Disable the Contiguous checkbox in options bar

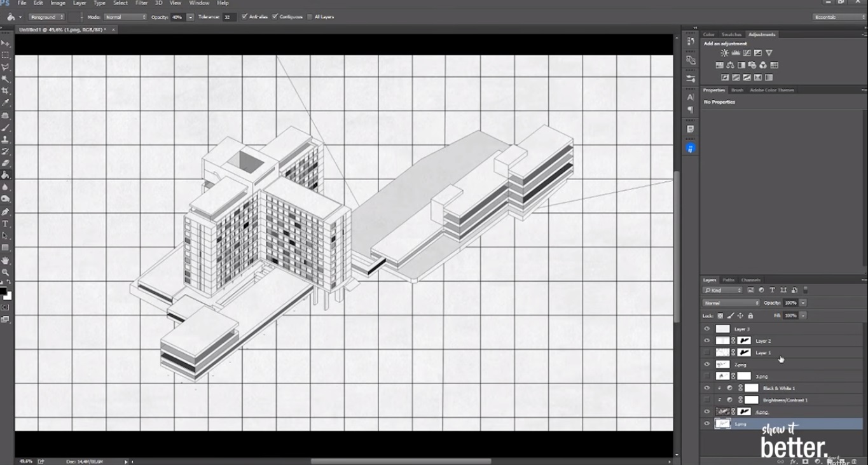275,17
